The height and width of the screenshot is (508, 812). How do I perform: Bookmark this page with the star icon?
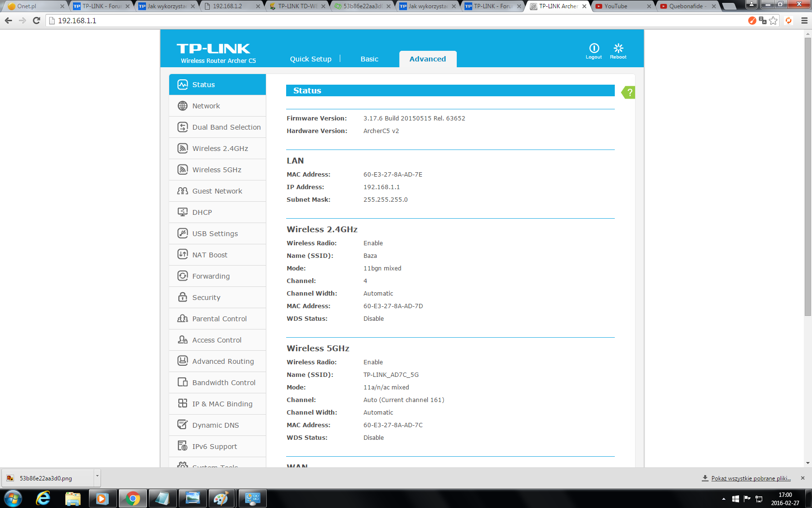click(773, 20)
